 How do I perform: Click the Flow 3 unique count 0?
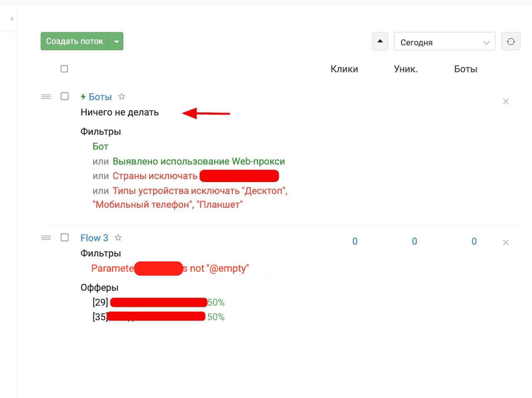[x=414, y=241]
